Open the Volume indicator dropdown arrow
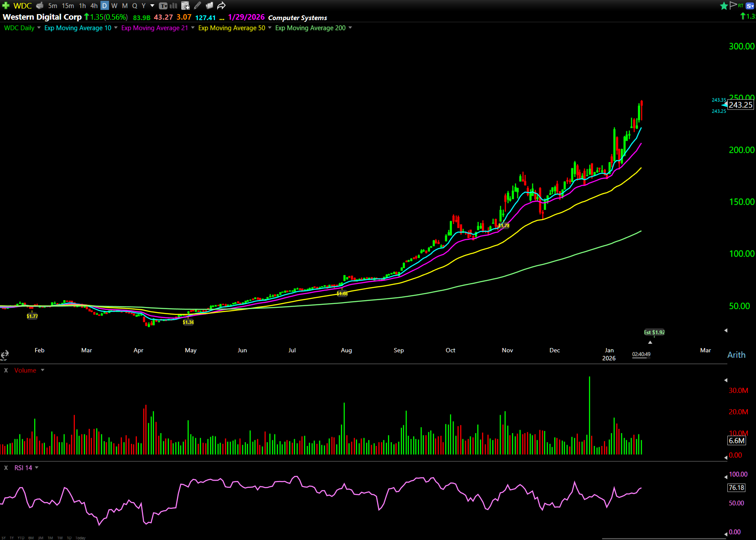This screenshot has height=540, width=756. click(42, 370)
